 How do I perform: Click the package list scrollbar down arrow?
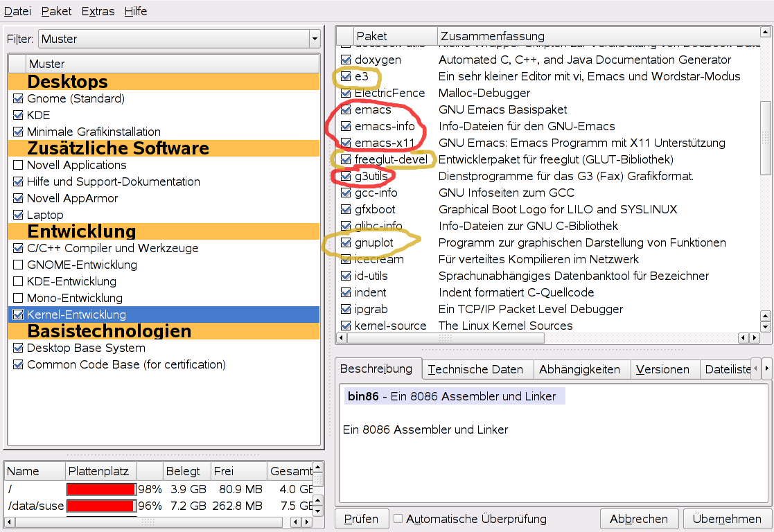765,326
